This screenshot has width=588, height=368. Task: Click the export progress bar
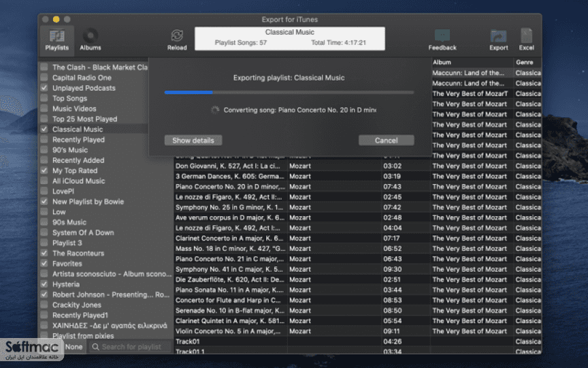click(x=289, y=92)
